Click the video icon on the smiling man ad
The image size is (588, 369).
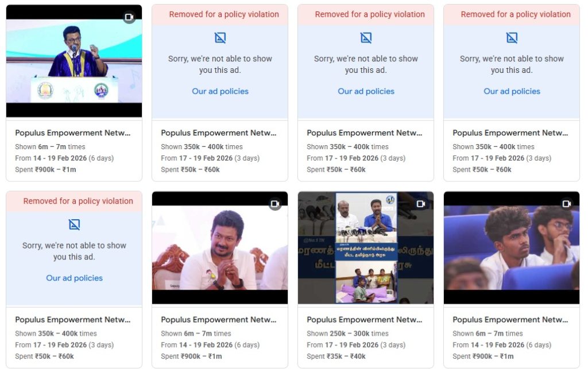tap(275, 204)
